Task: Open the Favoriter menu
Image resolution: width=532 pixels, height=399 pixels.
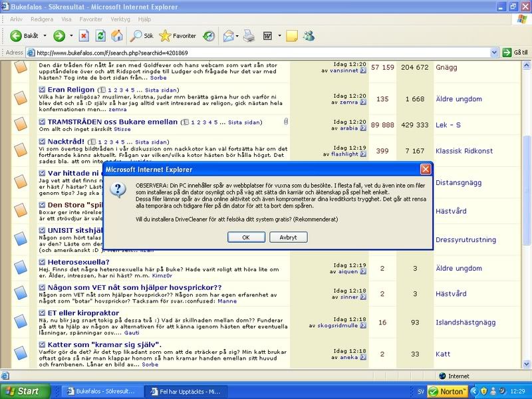Action: click(x=90, y=19)
